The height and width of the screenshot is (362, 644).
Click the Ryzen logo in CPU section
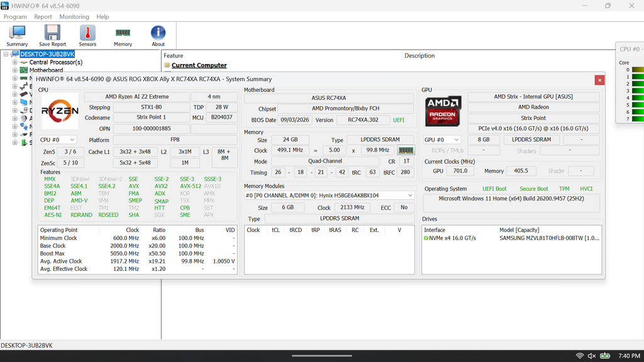(60, 111)
